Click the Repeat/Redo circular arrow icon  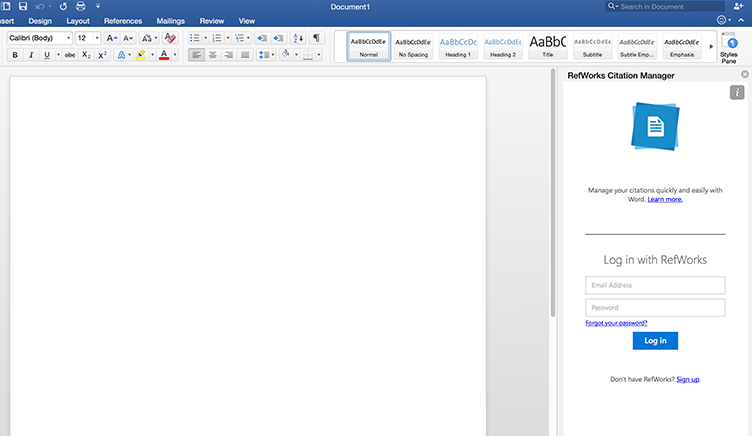click(x=63, y=7)
